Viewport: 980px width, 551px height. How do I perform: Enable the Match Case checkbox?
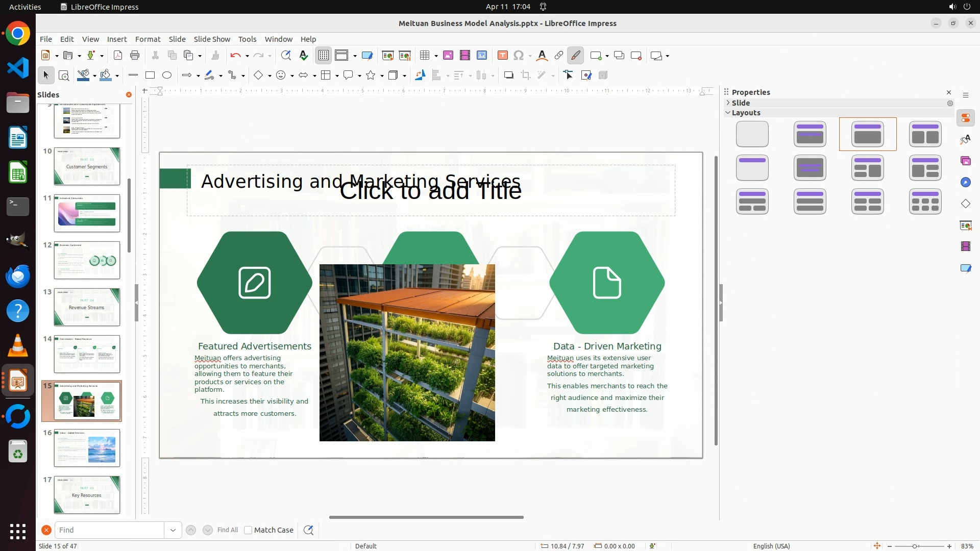[248, 530]
